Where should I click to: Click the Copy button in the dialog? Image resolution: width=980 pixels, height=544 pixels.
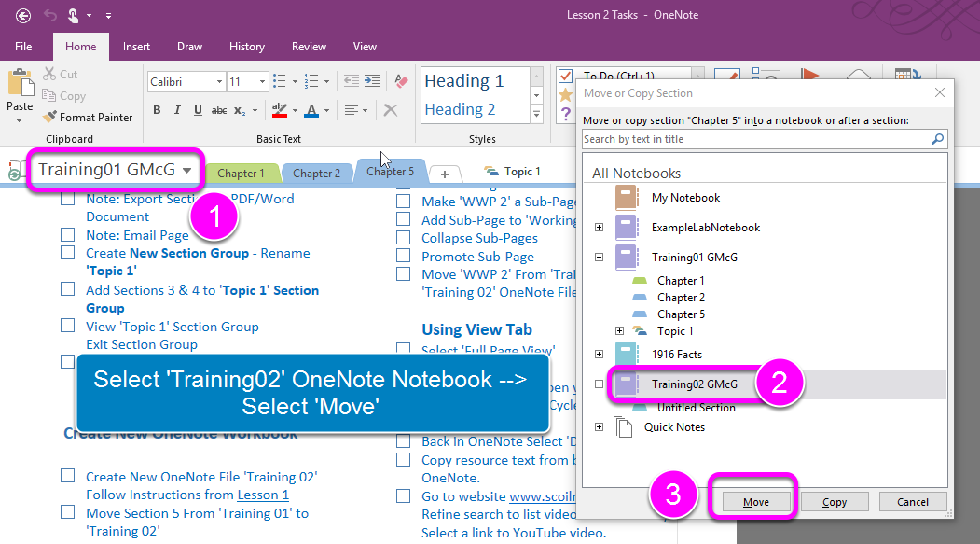pyautogui.click(x=835, y=501)
